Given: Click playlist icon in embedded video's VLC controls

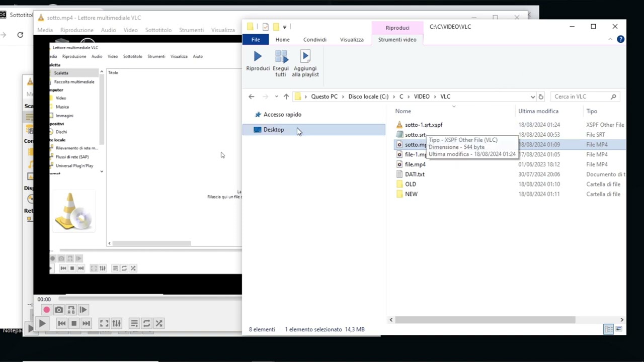Looking at the screenshot, I should pos(115,268).
